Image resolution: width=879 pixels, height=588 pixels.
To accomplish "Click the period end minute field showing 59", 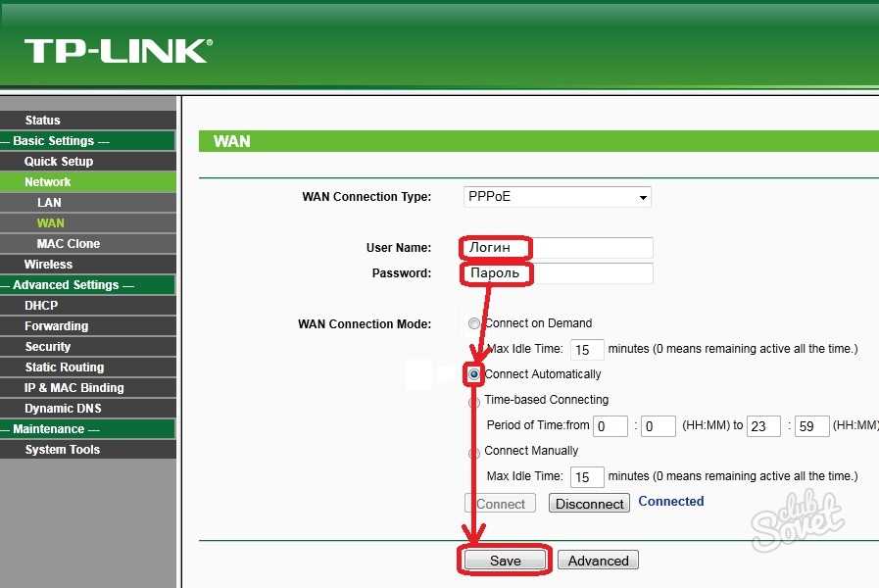I will tap(811, 426).
